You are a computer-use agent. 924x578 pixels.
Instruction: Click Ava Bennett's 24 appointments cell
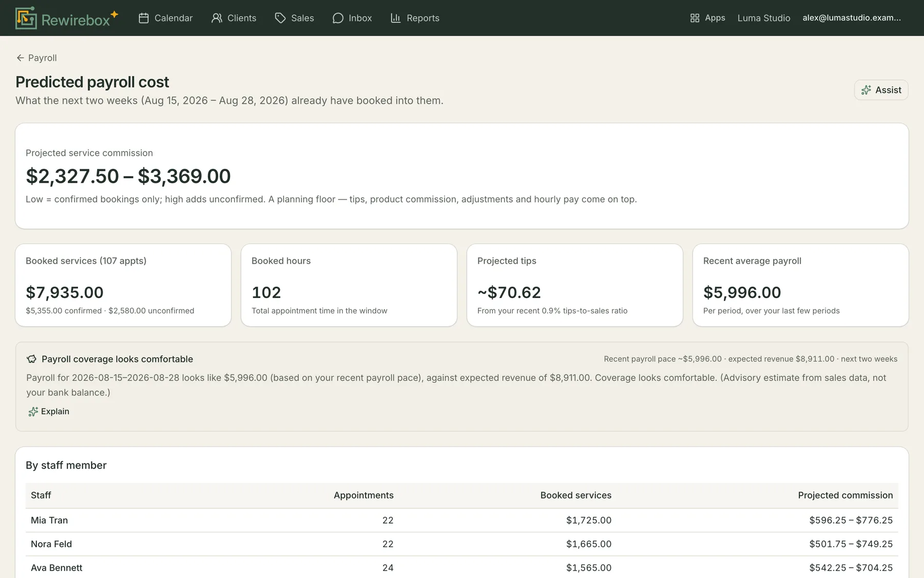388,568
